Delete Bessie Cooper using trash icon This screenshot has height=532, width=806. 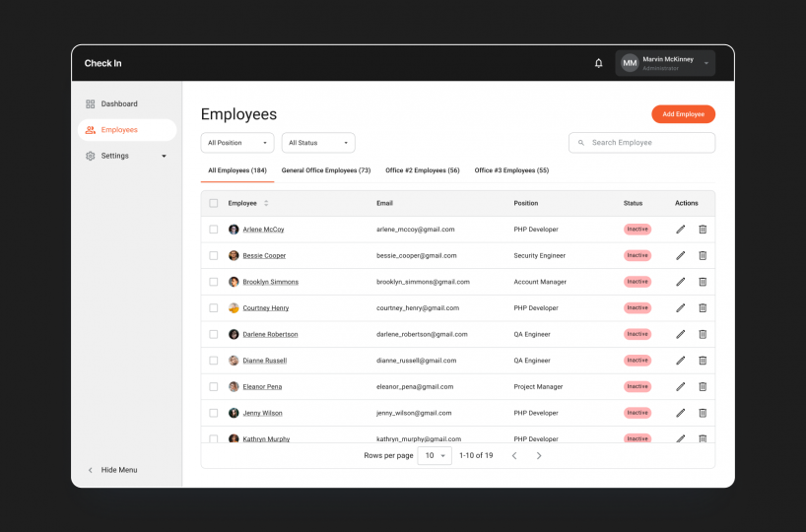coord(703,255)
